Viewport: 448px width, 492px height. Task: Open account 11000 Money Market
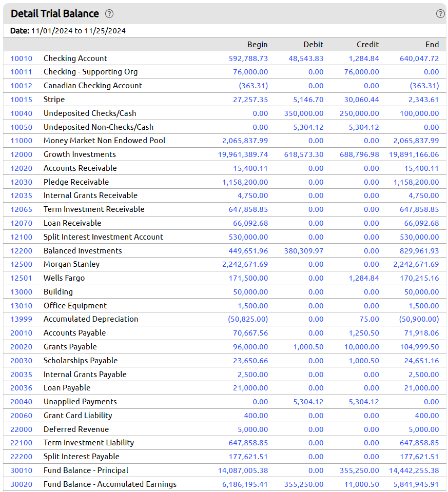click(x=22, y=141)
